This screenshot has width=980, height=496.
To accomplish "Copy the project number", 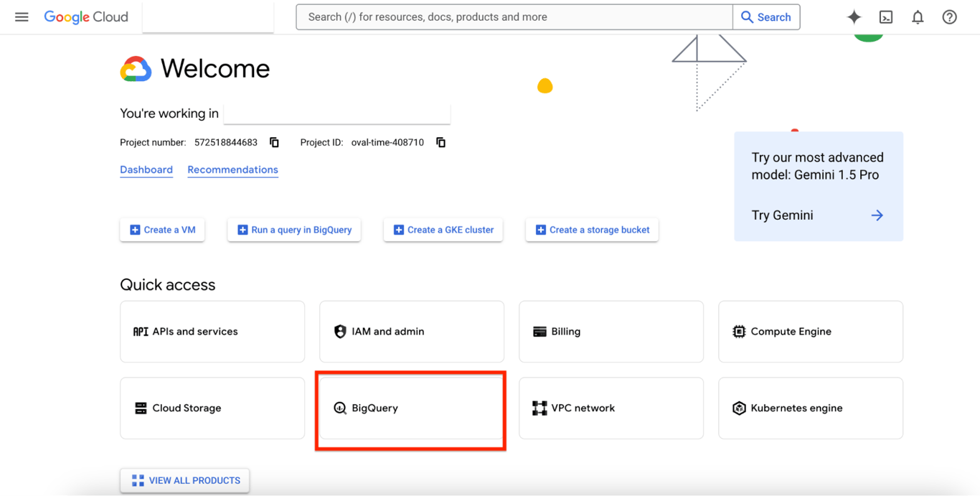I will coord(274,142).
